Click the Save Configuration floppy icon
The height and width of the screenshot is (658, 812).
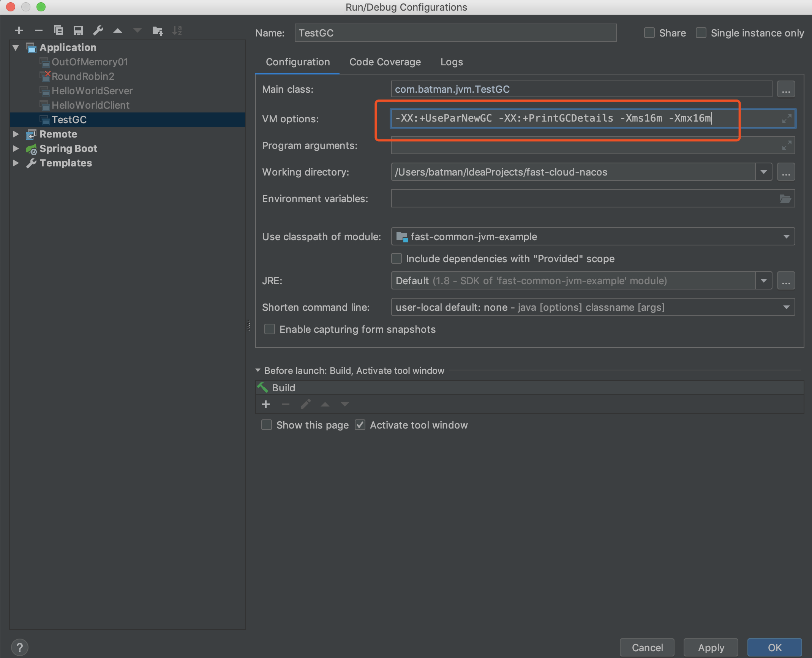(x=78, y=30)
